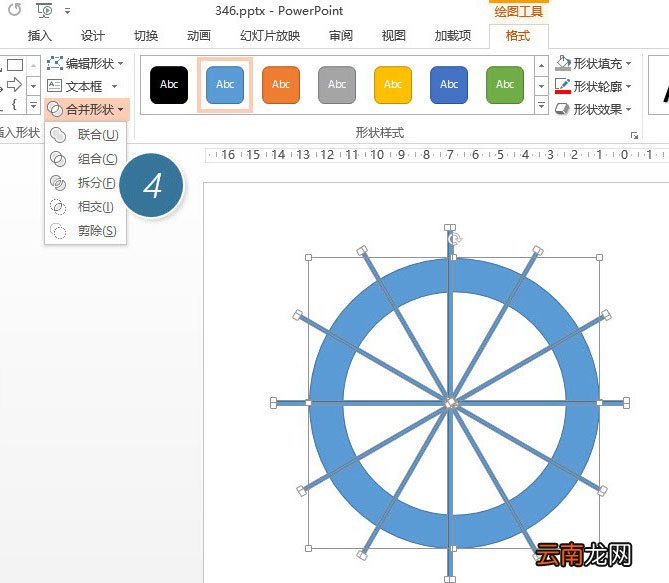This screenshot has height=583, width=669.
Task: Choose 联合(U) merge option
Action: pos(85,135)
